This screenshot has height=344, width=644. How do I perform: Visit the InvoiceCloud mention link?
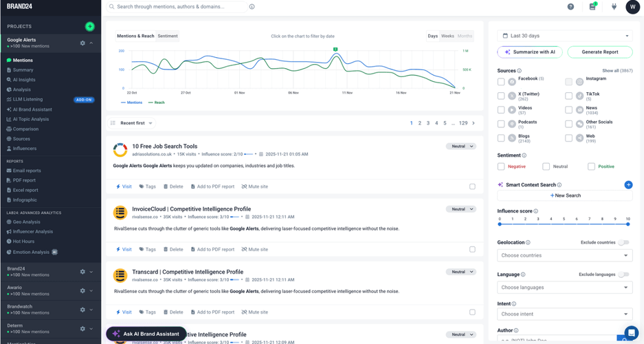coord(124,250)
